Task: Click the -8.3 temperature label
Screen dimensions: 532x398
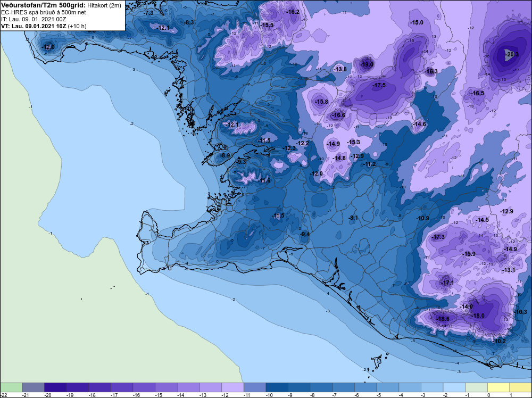Action: click(188, 23)
